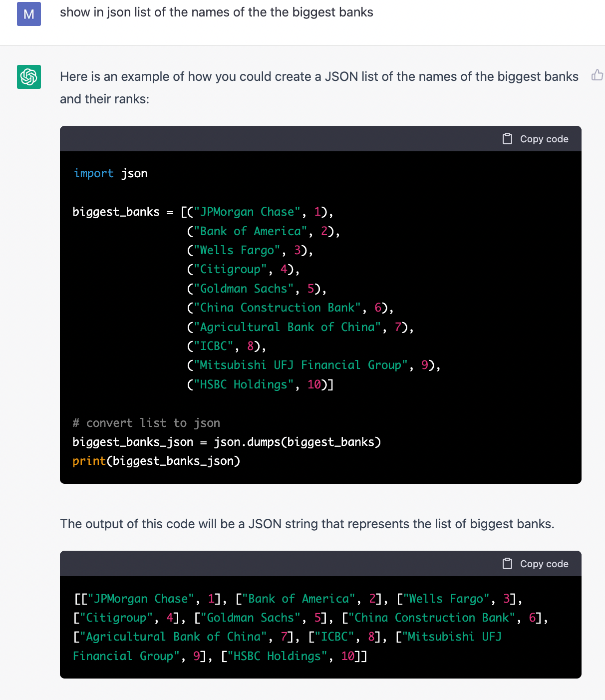Viewport: 605px width, 700px height.
Task: Click the ChatGPT logo avatar
Action: (29, 77)
